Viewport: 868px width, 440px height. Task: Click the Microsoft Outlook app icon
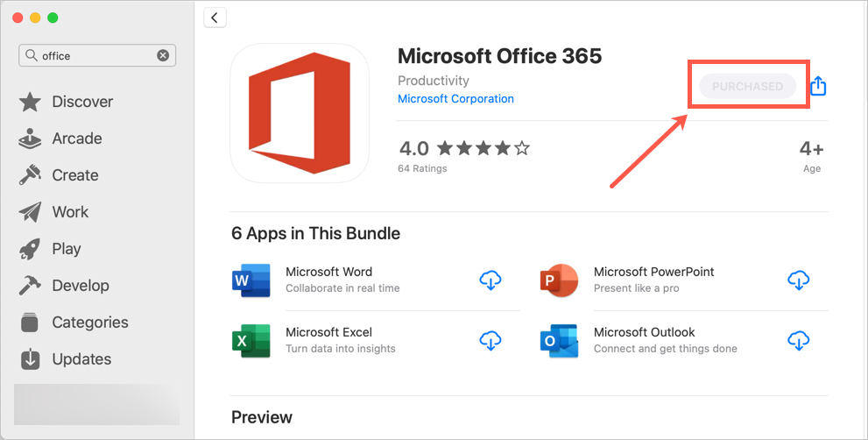[559, 341]
